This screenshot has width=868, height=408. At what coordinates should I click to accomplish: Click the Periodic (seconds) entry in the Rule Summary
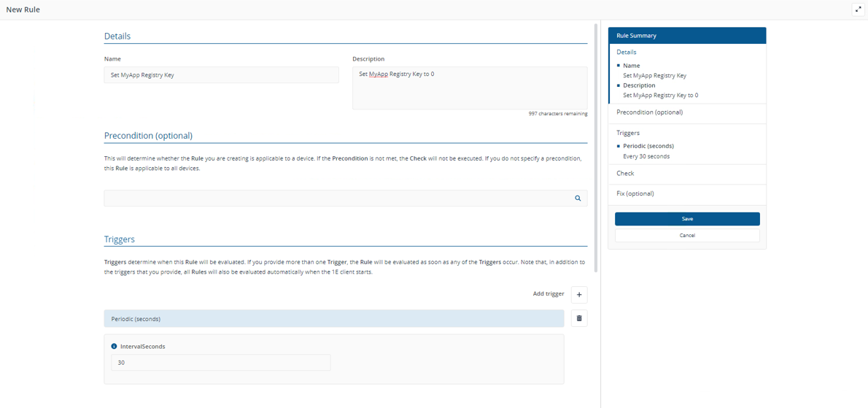[x=648, y=146]
